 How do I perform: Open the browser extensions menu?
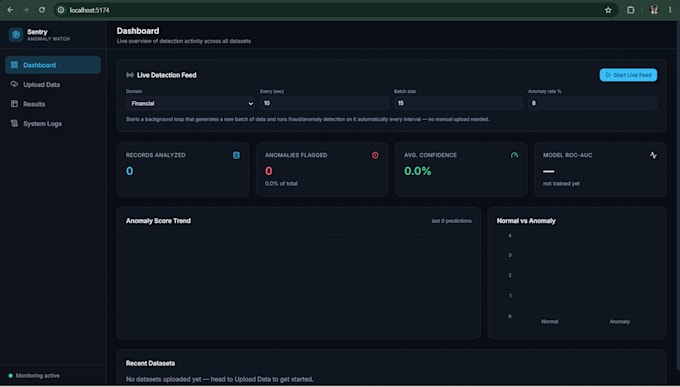(631, 10)
